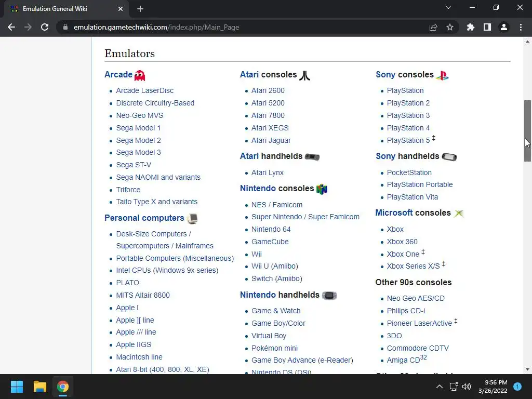Open the Sega Model 2 link

tap(138, 140)
